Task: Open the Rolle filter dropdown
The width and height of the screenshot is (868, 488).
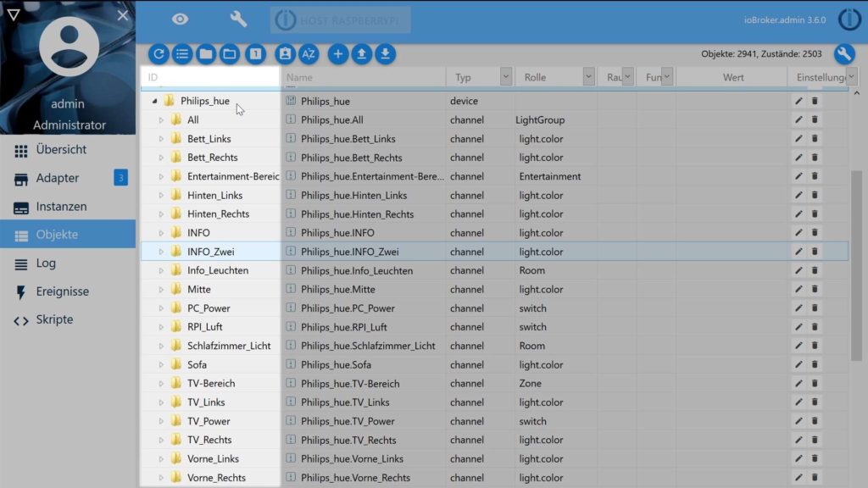Action: tap(588, 77)
